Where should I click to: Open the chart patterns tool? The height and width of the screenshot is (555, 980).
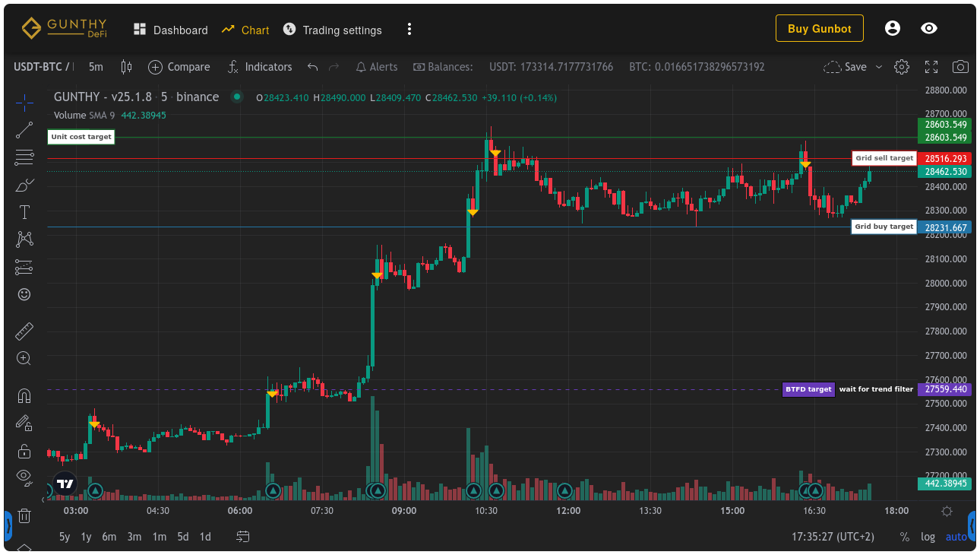(24, 239)
